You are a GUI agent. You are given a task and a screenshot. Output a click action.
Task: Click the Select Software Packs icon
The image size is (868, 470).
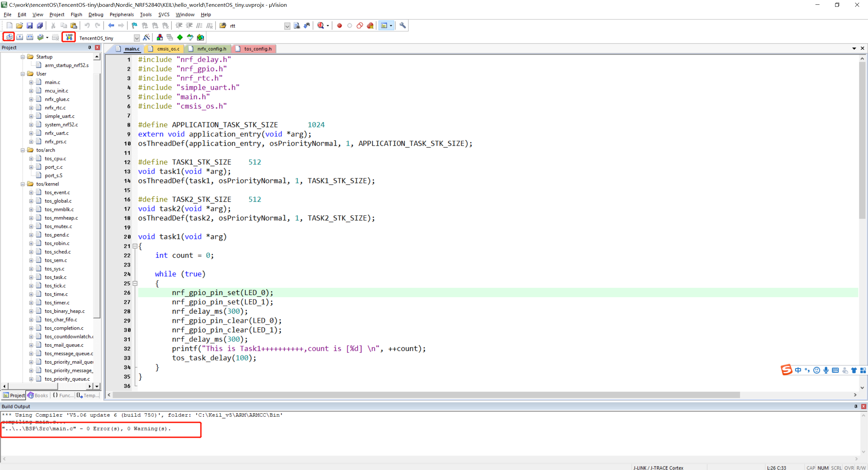pos(190,37)
